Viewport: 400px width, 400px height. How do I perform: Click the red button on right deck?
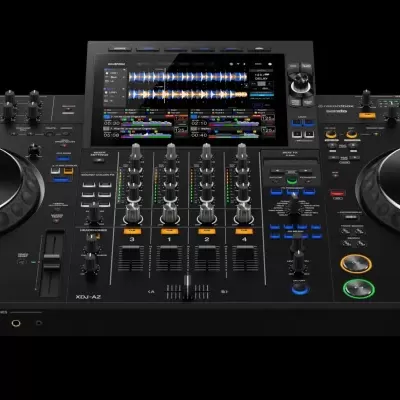click(x=338, y=193)
